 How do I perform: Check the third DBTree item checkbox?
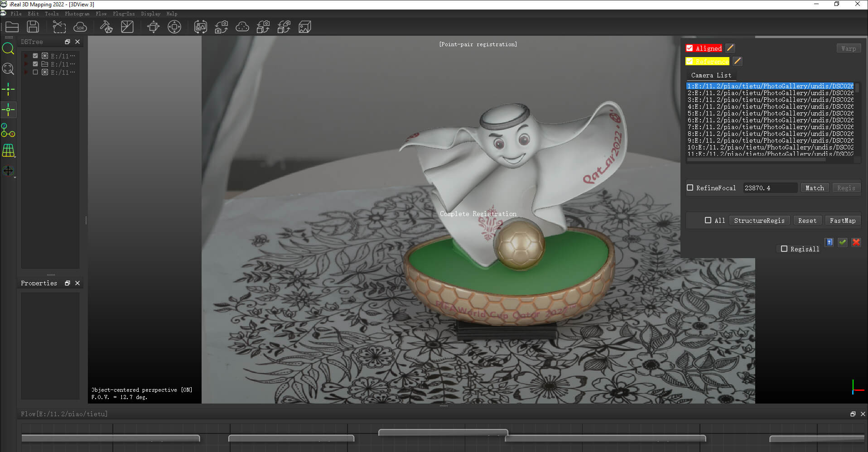click(x=35, y=72)
